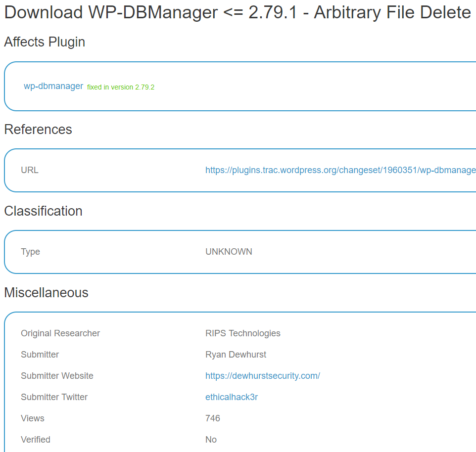Click the 'Type' label in Classification
Screen dimensions: 476x452
[x=30, y=252]
